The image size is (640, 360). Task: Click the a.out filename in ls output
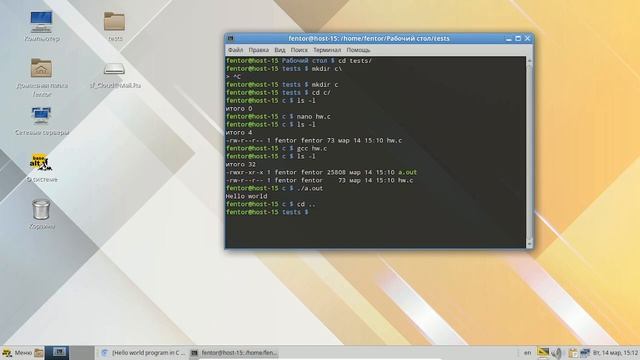407,172
